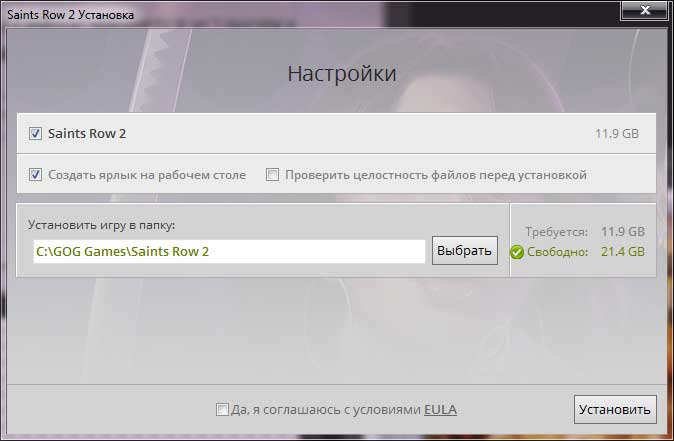Click the green free-space checkmark icon
Viewport: 674px width, 441px height.
pos(517,252)
